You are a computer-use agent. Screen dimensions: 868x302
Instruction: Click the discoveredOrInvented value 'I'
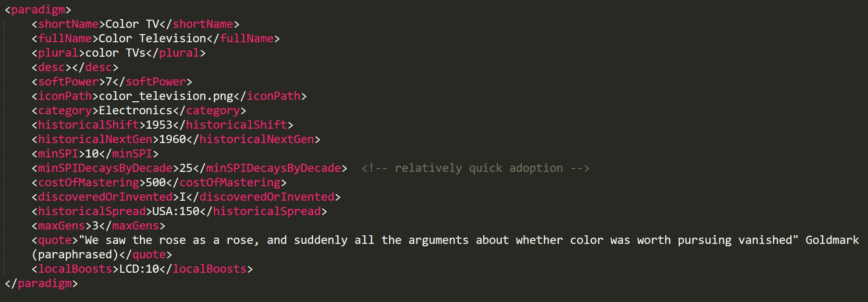(x=183, y=197)
